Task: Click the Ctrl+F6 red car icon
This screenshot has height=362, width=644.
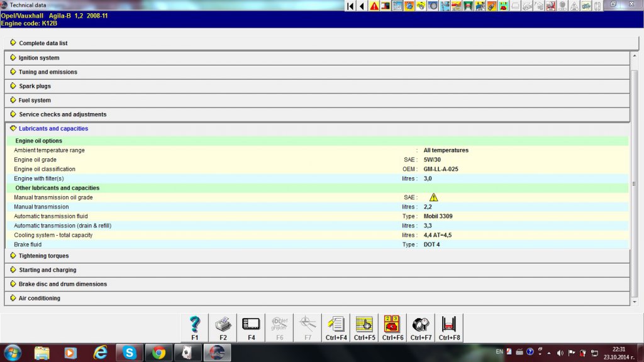Action: pos(393,327)
